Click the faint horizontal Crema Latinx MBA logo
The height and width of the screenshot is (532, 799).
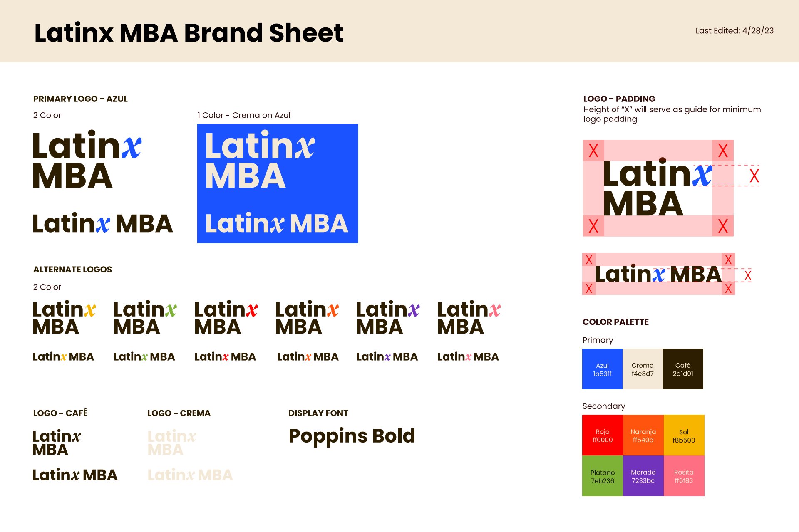190,475
